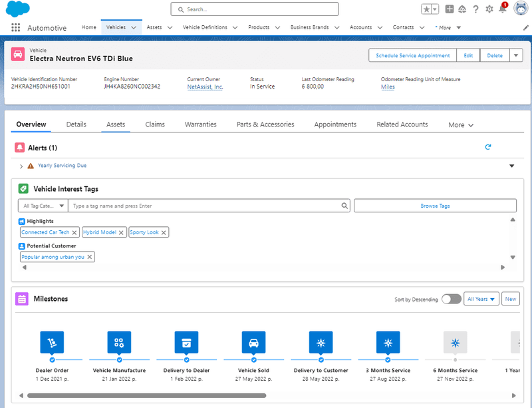Image resolution: width=532 pixels, height=408 pixels.
Task: Click the 3 Months Service milestone icon
Action: pos(388,342)
